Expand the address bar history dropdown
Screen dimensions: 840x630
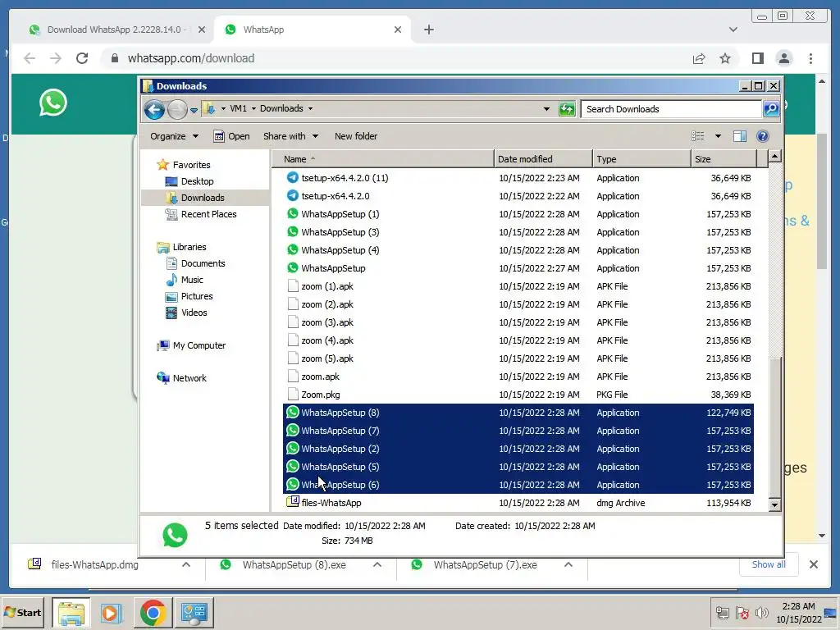(546, 109)
